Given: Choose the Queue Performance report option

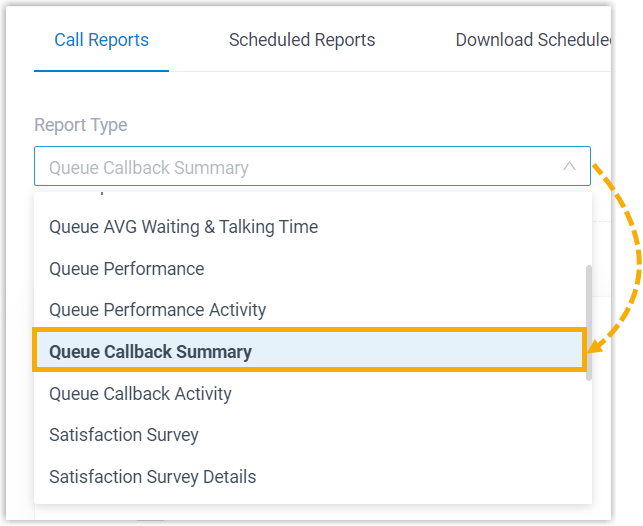Looking at the screenshot, I should tap(126, 269).
